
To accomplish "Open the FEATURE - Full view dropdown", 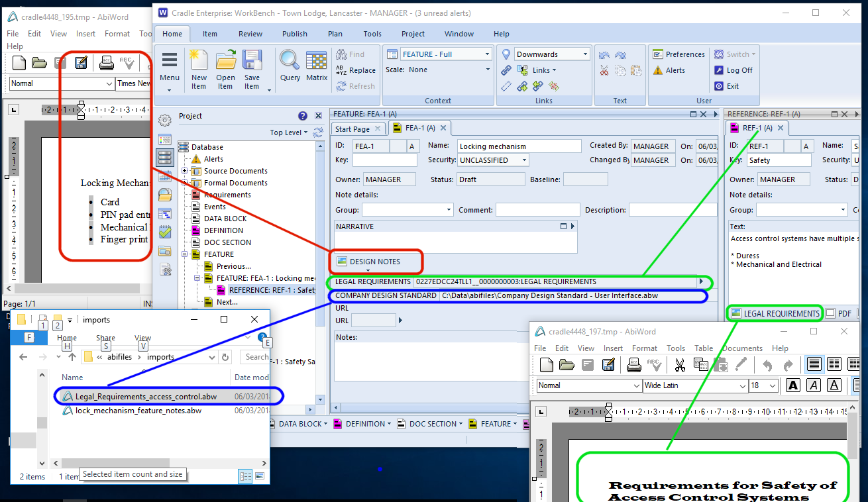I will 487,54.
